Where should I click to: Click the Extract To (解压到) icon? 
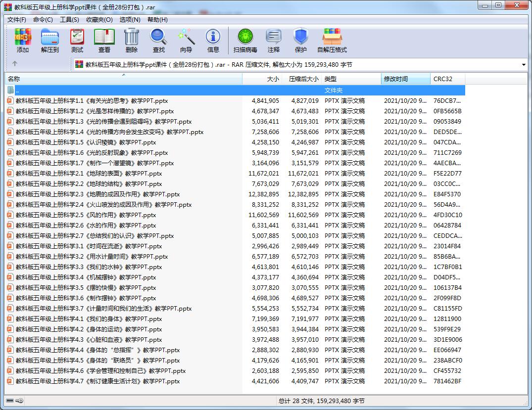(x=50, y=37)
